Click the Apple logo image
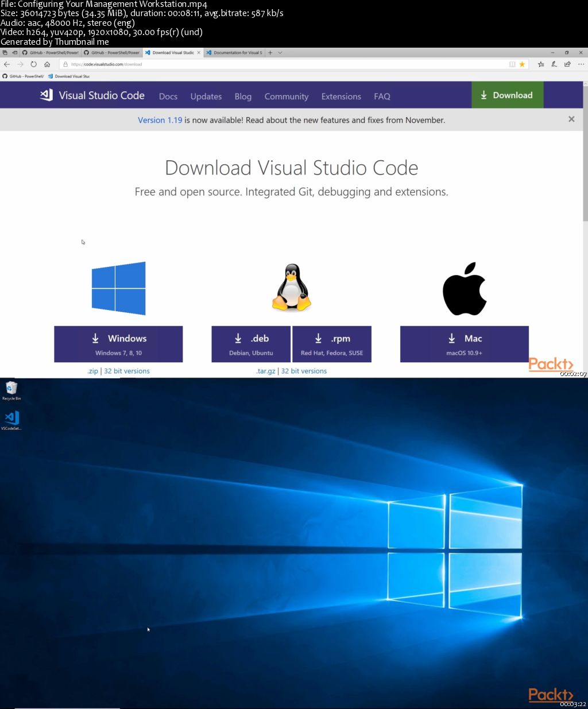This screenshot has width=588, height=709. [465, 289]
